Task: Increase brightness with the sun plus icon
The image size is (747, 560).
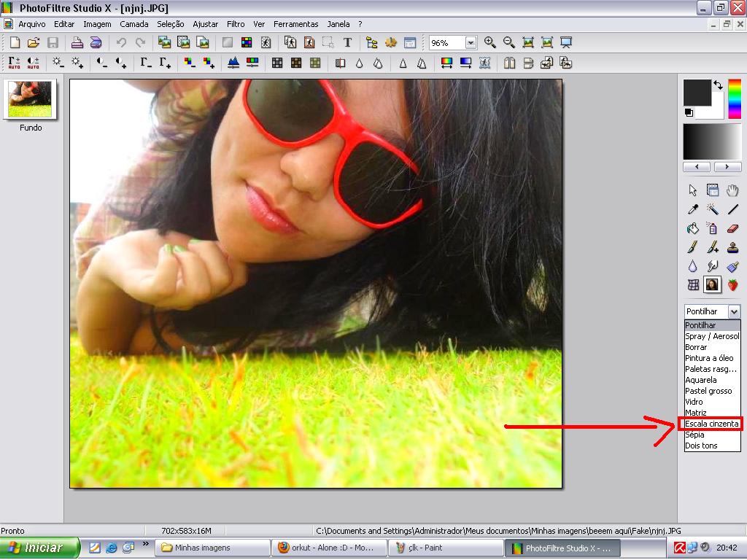Action: point(77,63)
